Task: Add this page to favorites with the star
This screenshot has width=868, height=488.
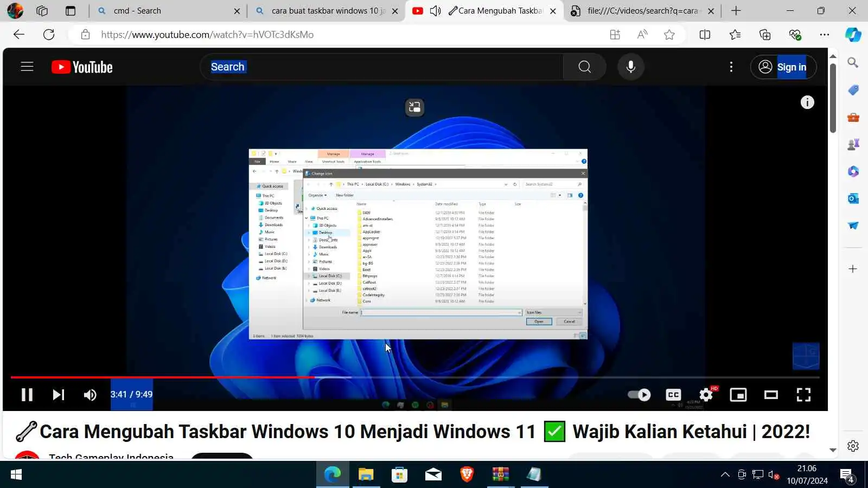Action: (x=669, y=35)
